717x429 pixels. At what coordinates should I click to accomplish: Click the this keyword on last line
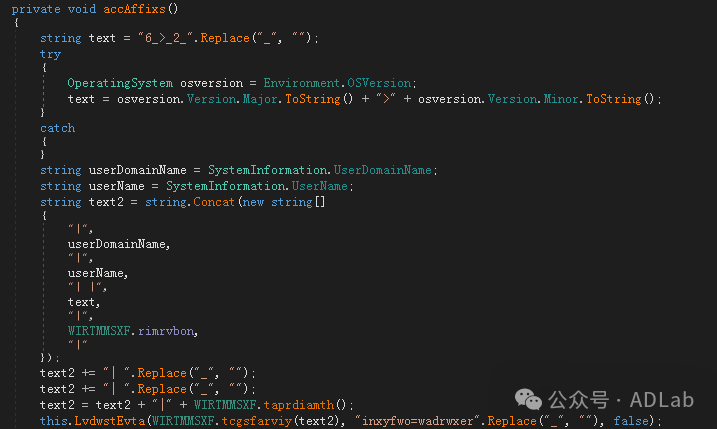pyautogui.click(x=54, y=421)
